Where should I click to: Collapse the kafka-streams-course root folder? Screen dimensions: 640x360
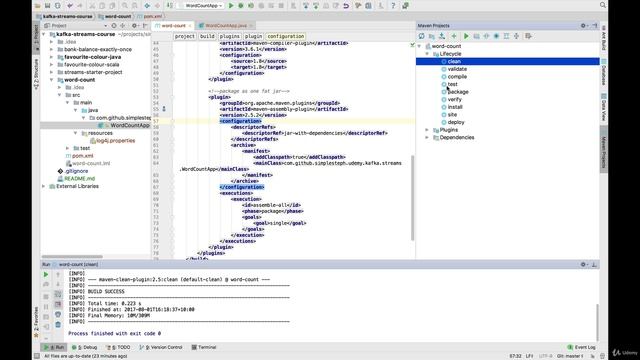click(44, 34)
